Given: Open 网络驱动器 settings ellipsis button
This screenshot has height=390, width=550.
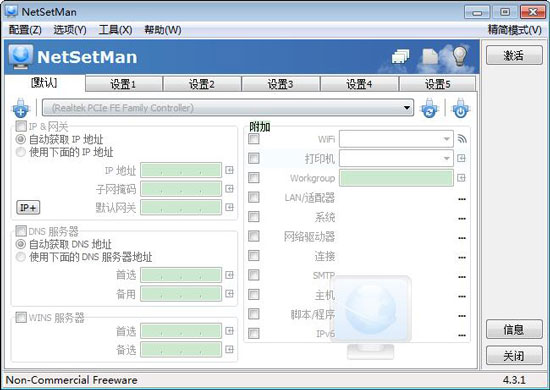Looking at the screenshot, I should point(462,238).
